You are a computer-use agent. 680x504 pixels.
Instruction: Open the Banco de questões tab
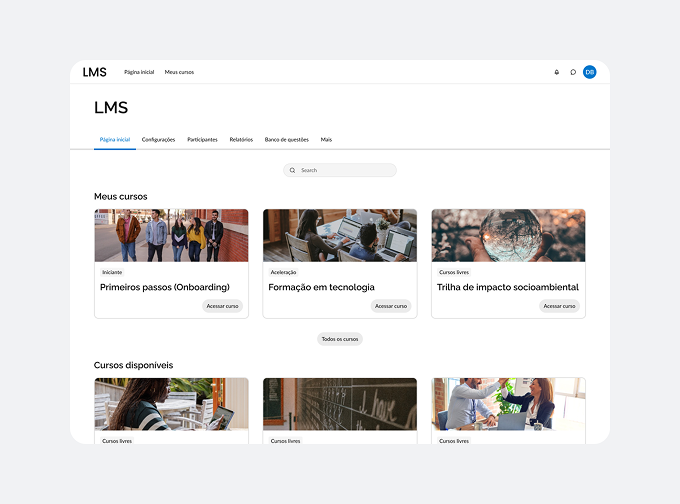286,140
